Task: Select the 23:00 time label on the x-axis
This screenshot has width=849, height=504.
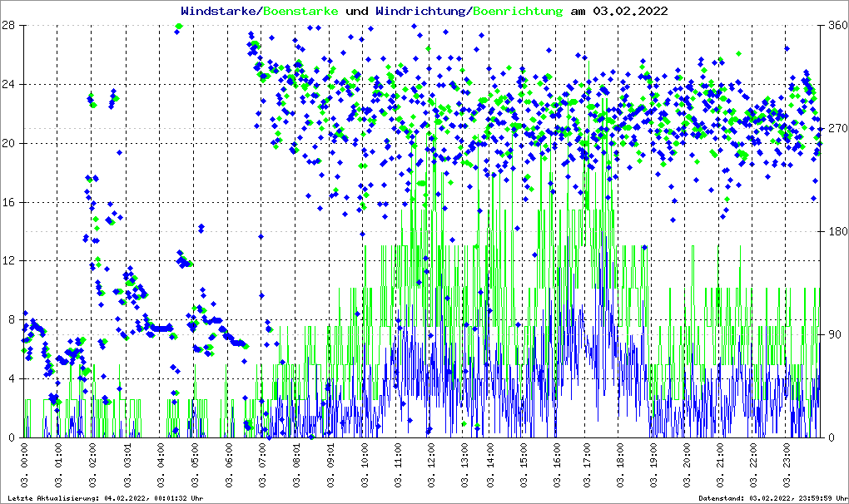Action: click(x=789, y=466)
